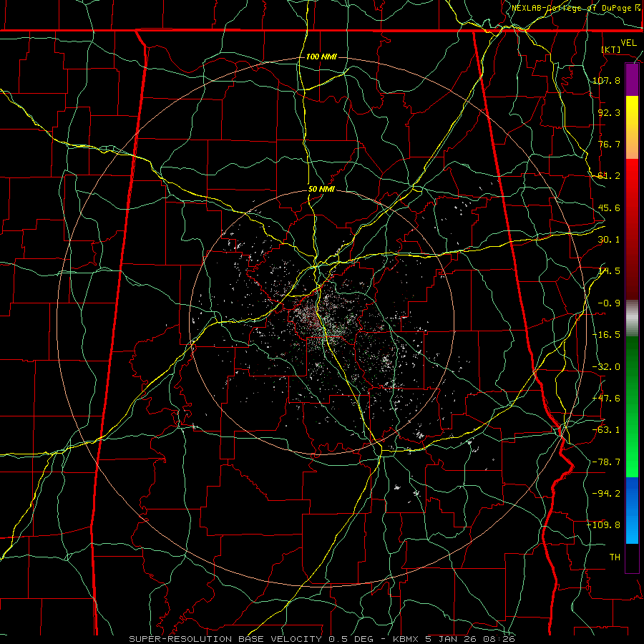Click the -32.0 value on velocity scale
The image size is (644, 644).
pyautogui.click(x=606, y=367)
